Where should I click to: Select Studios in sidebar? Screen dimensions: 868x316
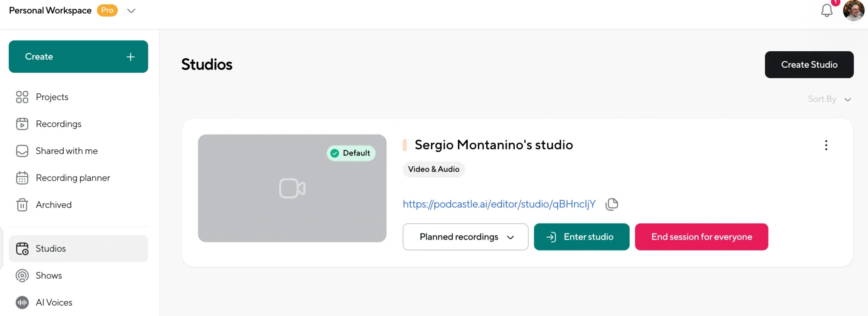pos(78,249)
